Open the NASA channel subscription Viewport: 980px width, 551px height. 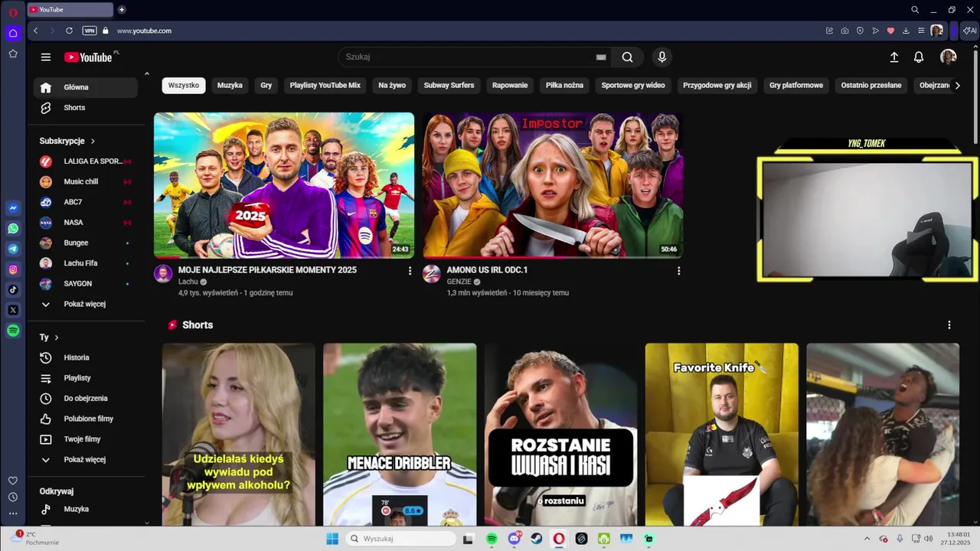tap(85, 223)
